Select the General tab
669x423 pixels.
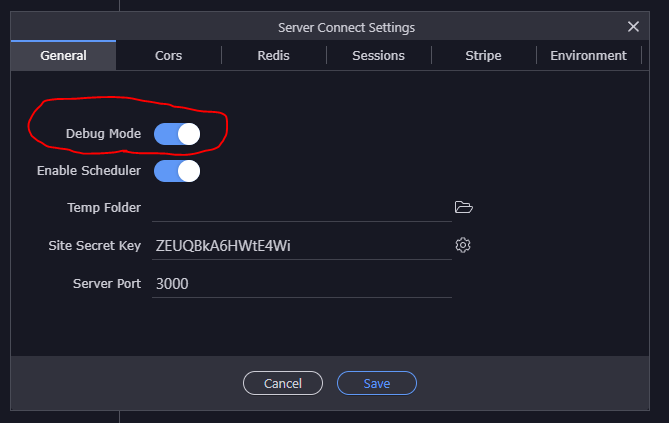pos(63,56)
